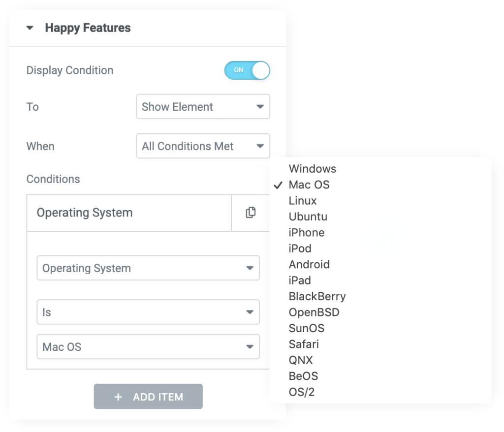Click the plus icon inside ADD ITEM

pos(118,396)
